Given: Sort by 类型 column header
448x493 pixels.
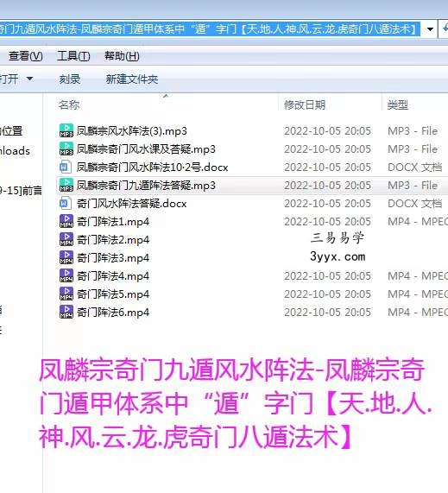Looking at the screenshot, I should [x=398, y=104].
